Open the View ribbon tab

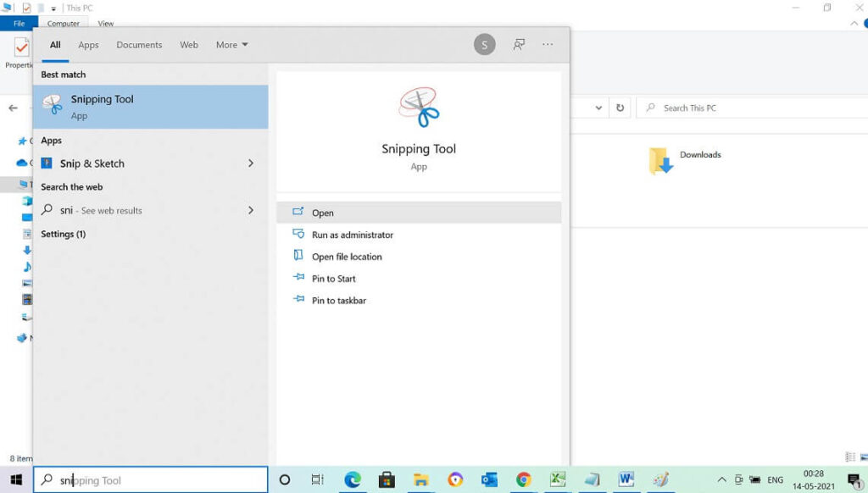click(106, 23)
